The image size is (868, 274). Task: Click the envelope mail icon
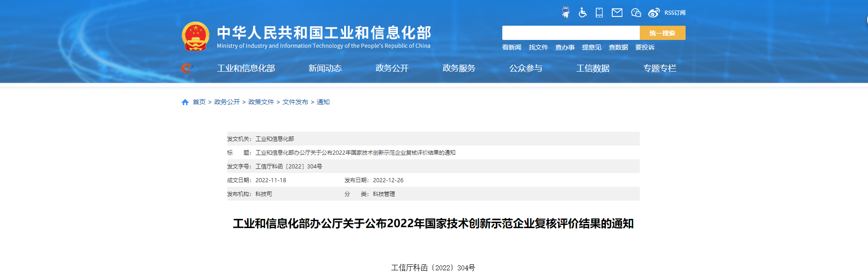[617, 12]
